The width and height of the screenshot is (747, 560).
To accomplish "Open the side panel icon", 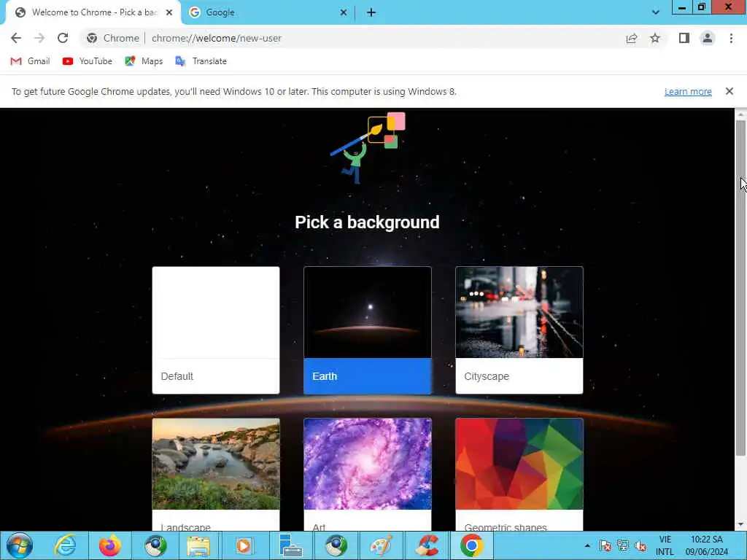I will tap(684, 38).
